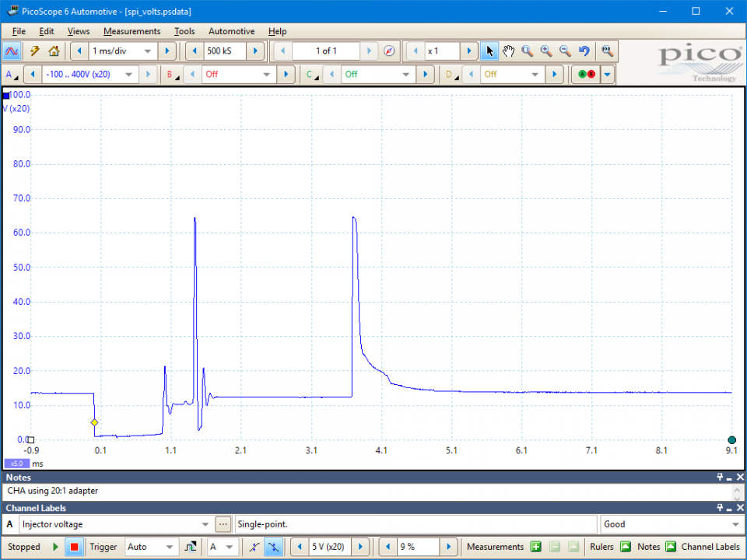Select the arrow pointer tool
The image size is (747, 560).
tap(489, 51)
